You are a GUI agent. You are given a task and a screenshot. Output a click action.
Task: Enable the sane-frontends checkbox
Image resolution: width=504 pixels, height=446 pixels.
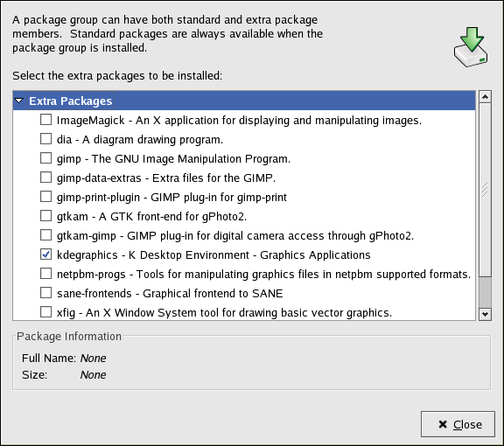46,293
